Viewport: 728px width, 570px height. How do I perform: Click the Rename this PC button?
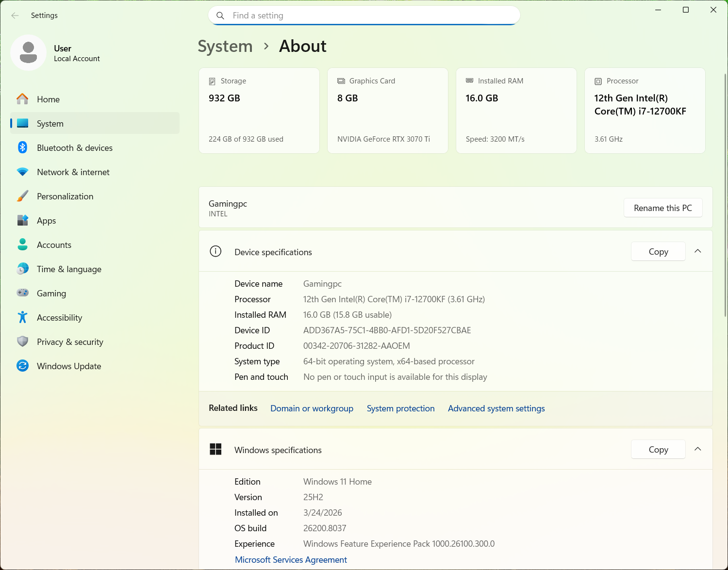click(662, 208)
